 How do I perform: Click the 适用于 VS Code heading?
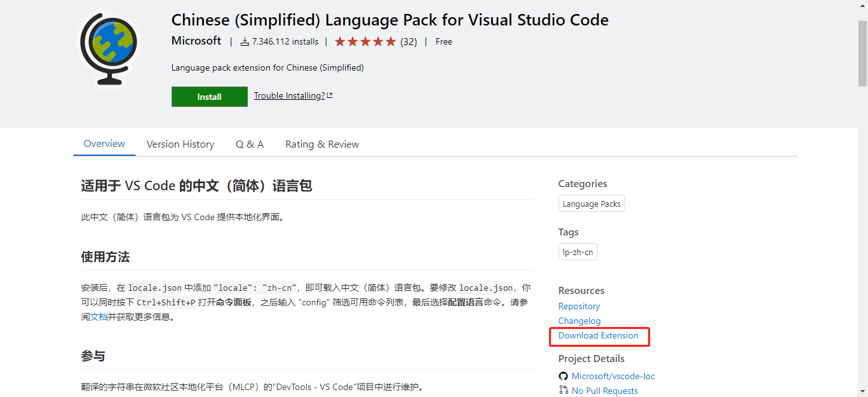(197, 186)
